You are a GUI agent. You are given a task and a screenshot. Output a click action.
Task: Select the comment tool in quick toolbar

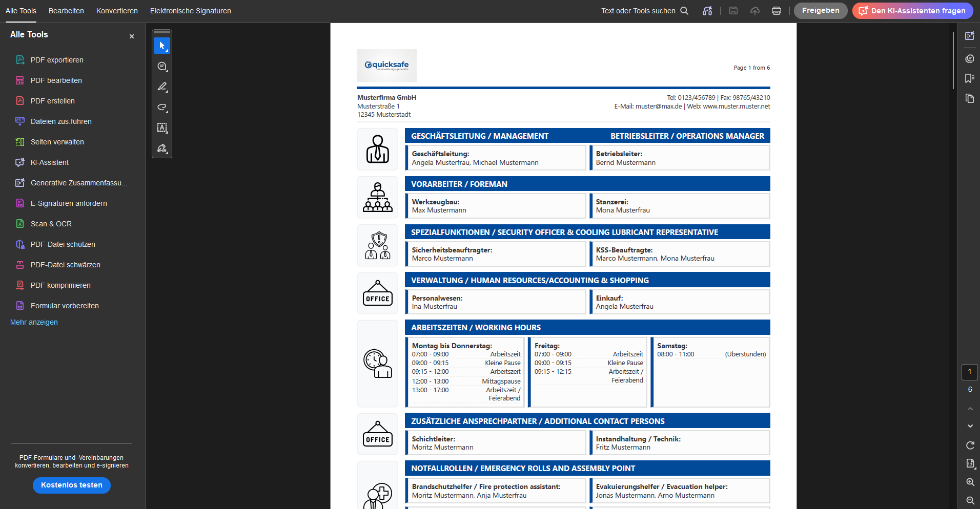pos(162,66)
